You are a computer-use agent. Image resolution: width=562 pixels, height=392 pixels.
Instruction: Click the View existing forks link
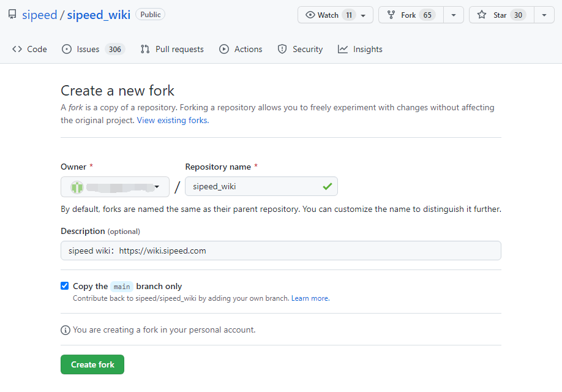click(x=173, y=120)
